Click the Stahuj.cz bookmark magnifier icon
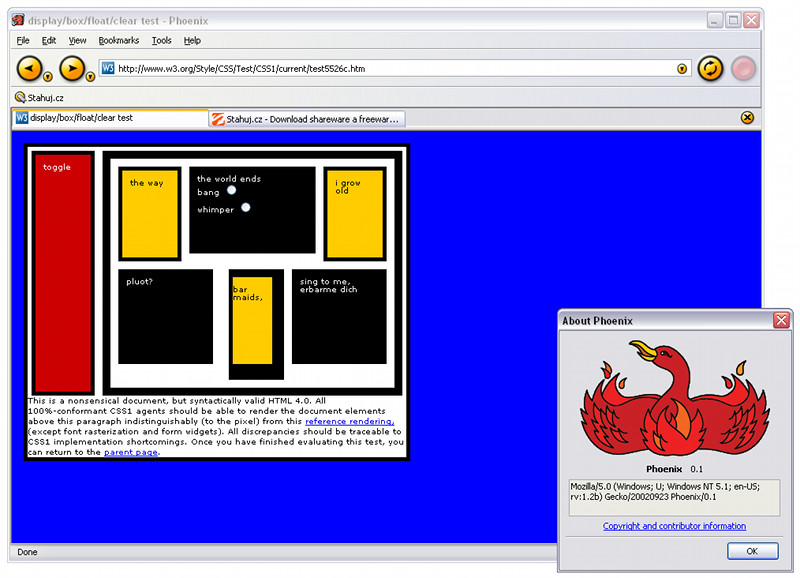The image size is (800, 578). (x=20, y=97)
